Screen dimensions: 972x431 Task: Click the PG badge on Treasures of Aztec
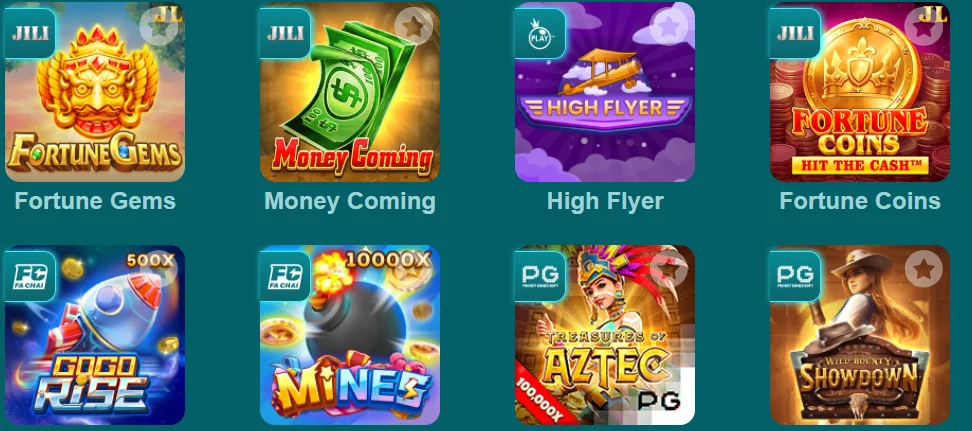click(x=541, y=277)
